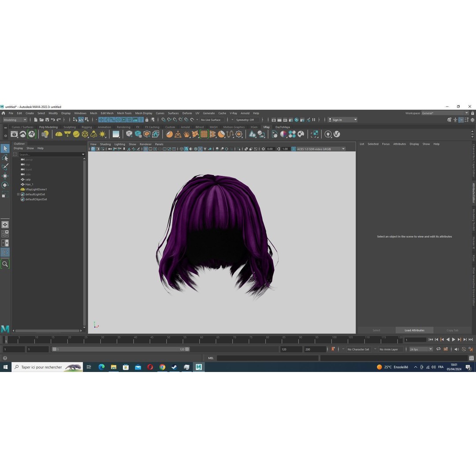Click the V-Ray grass fur shelf icon
Image resolution: width=476 pixels, height=476 pixels.
(186, 134)
